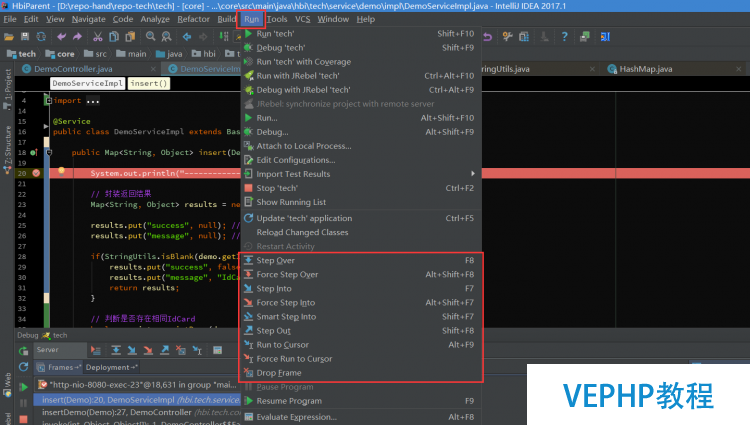
Task: Toggle the breakpoint on line 20
Action: pos(36,173)
